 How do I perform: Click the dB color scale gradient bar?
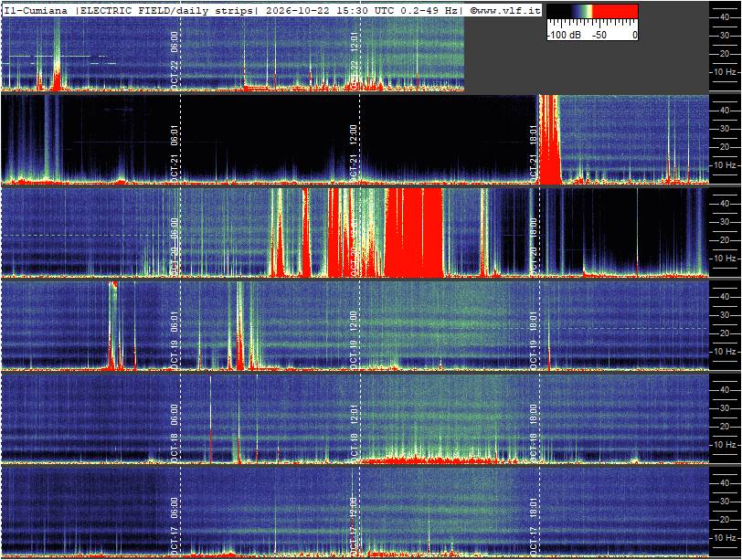[x=592, y=12]
